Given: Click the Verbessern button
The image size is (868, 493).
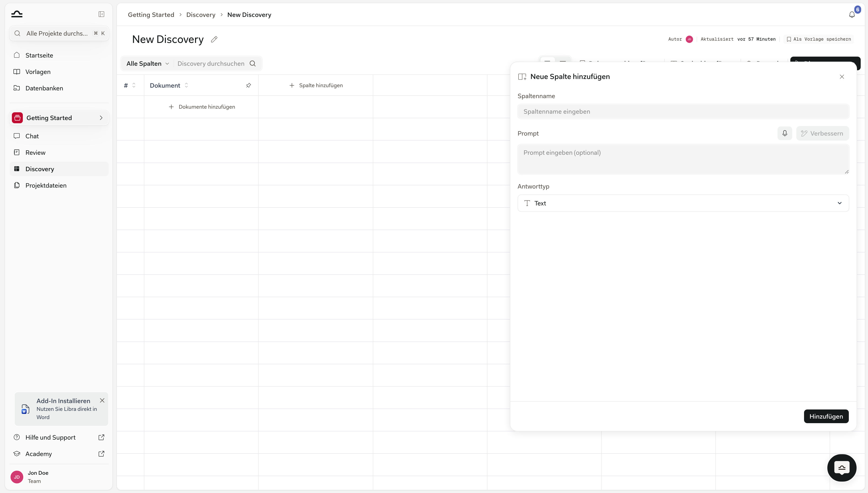Looking at the screenshot, I should coord(822,133).
